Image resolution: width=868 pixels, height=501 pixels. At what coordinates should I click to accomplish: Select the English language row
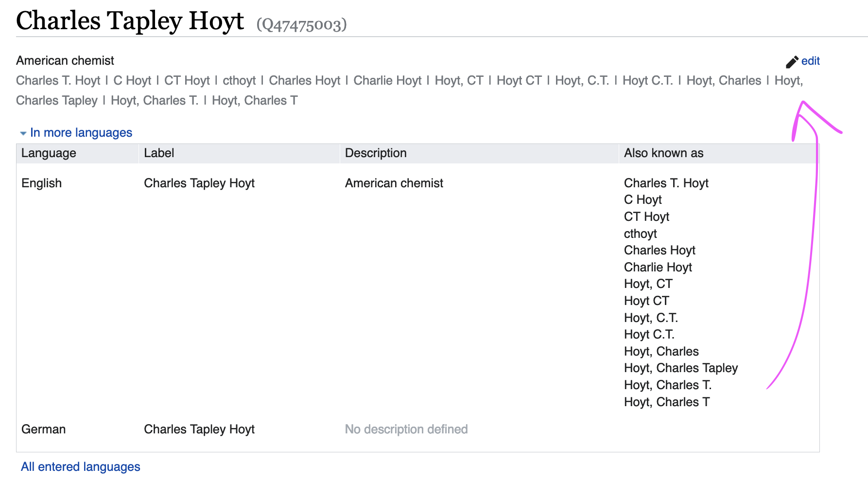pyautogui.click(x=418, y=292)
